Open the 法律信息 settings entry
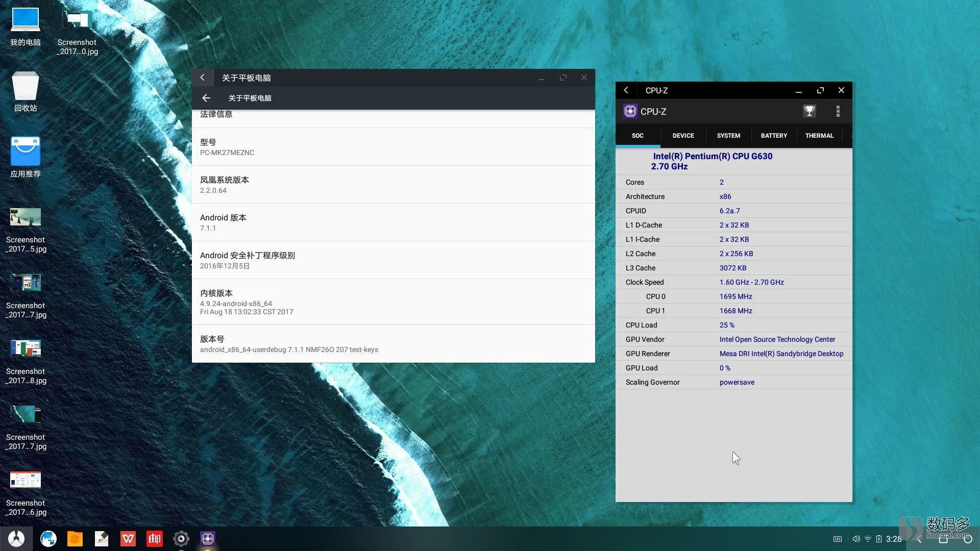This screenshot has height=551, width=980. (394, 118)
